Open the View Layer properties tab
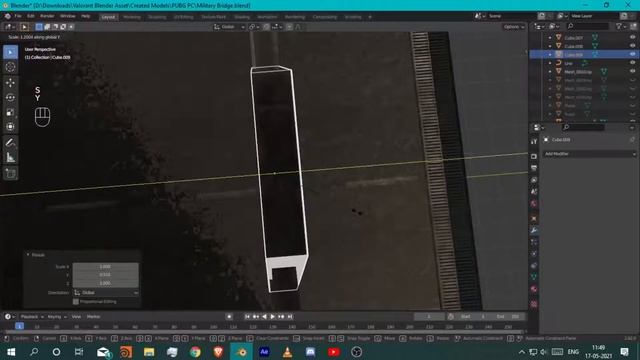Viewport: 640px width, 360px height. coord(534,180)
